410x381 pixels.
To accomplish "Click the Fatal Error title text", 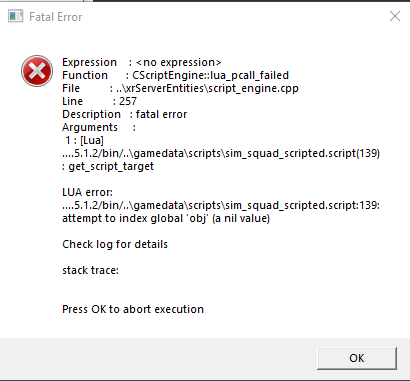I will [56, 17].
